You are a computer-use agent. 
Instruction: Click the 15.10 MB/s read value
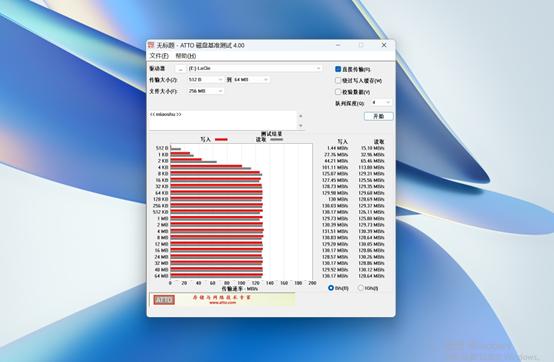pyautogui.click(x=372, y=148)
